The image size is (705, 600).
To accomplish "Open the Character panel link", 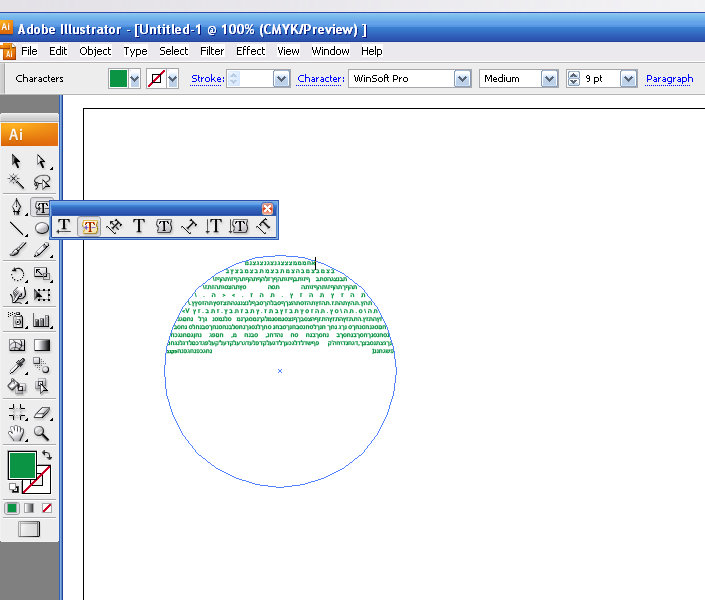I will coord(321,79).
